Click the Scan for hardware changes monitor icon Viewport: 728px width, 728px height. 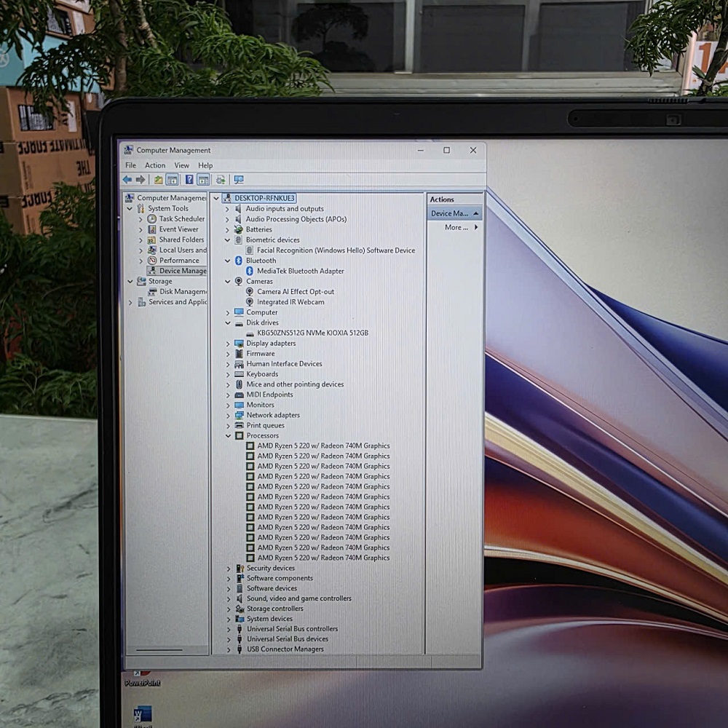239,180
